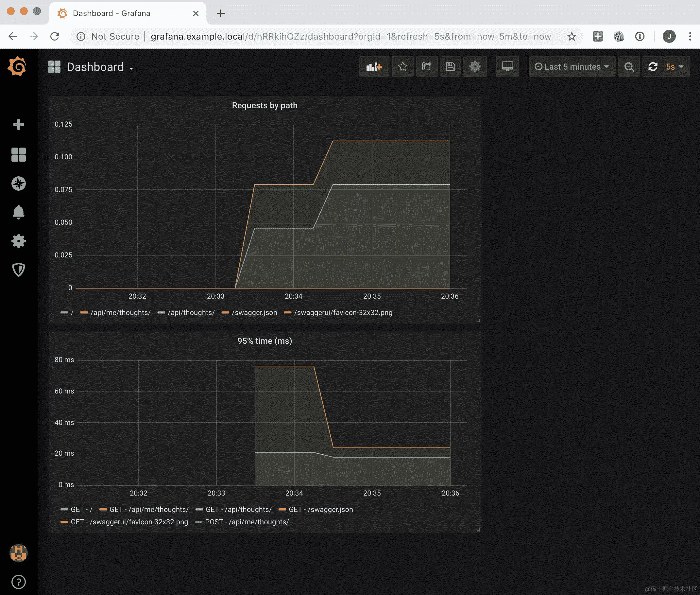700x595 pixels.
Task: Cycle view mode with monitor icon
Action: 507,66
